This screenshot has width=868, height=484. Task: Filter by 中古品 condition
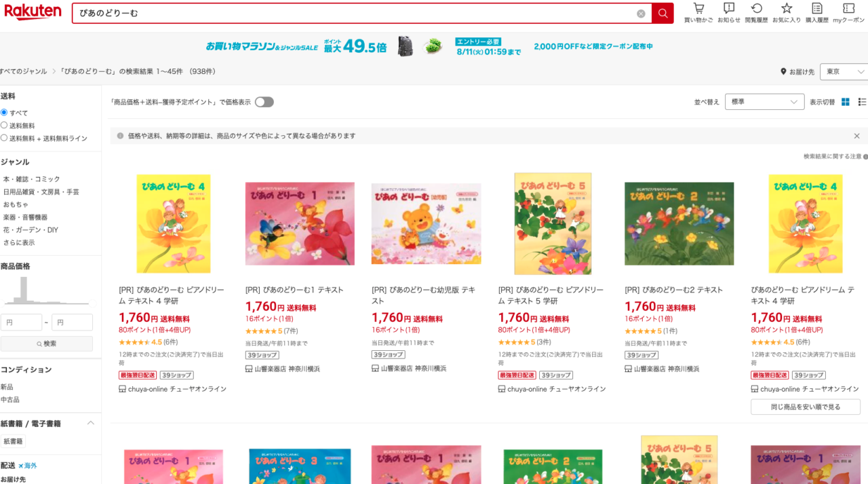[x=9, y=400]
